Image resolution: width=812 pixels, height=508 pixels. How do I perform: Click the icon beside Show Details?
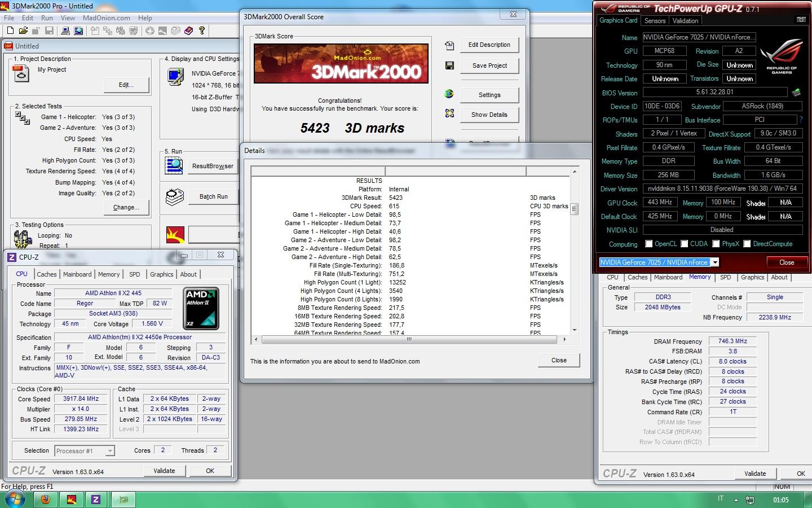pyautogui.click(x=449, y=113)
